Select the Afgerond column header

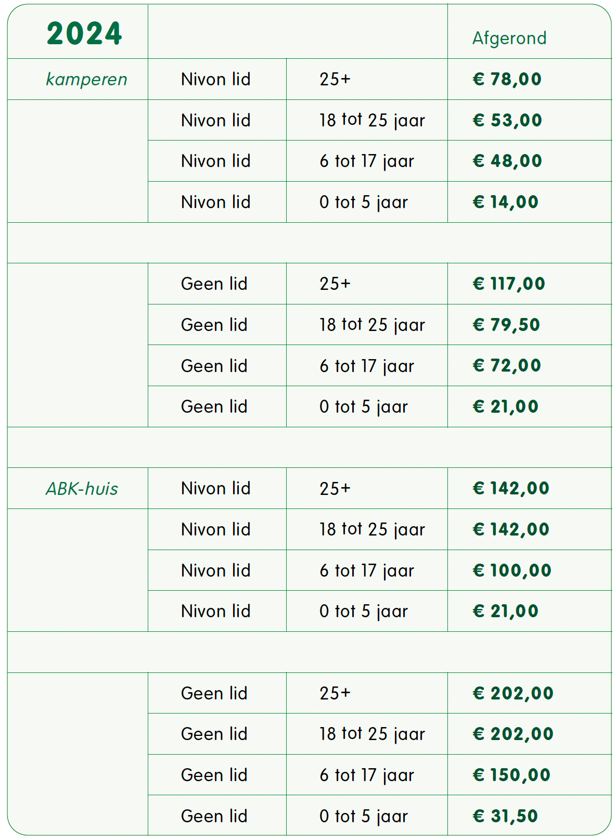pos(509,39)
